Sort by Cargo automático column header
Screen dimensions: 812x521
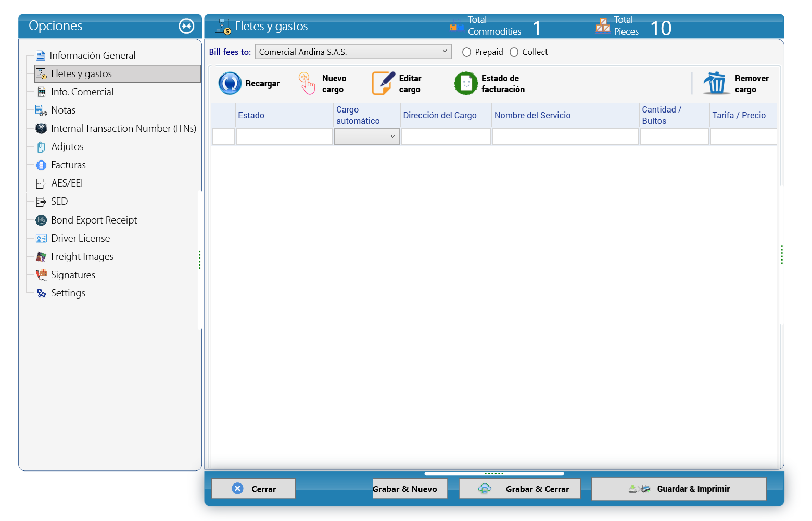pos(366,115)
